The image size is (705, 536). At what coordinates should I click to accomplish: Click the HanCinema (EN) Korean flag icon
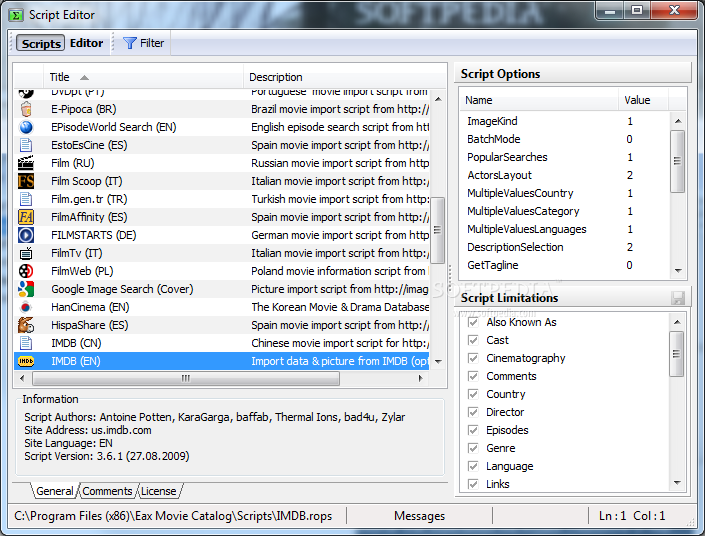(26, 307)
